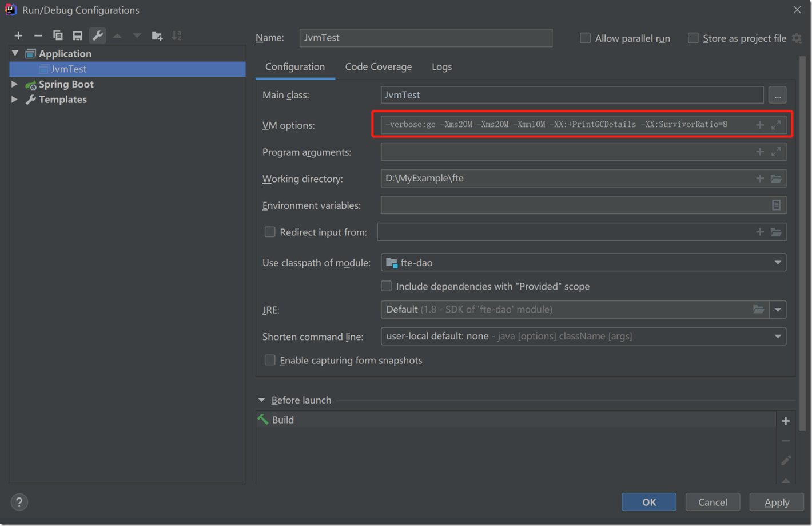The height and width of the screenshot is (526, 812).
Task: Move configuration down arrow
Action: [x=137, y=35]
